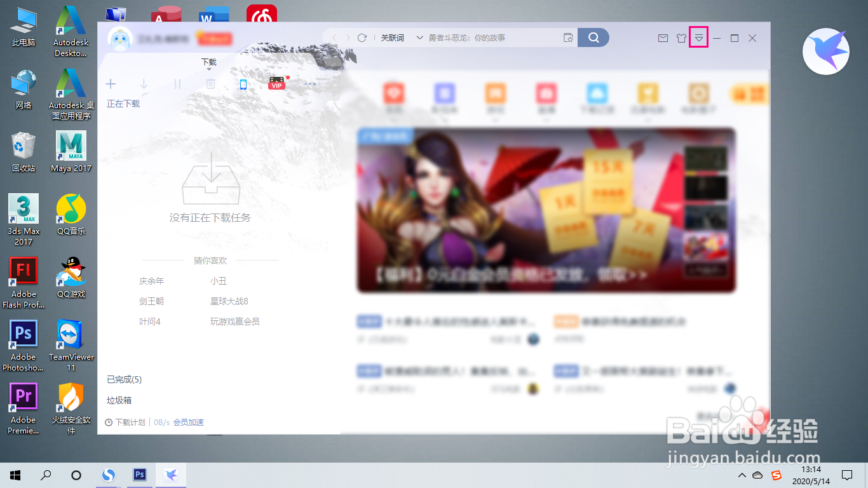Open the favorites star folder icon
Image resolution: width=868 pixels, height=488 pixels.
click(x=569, y=38)
